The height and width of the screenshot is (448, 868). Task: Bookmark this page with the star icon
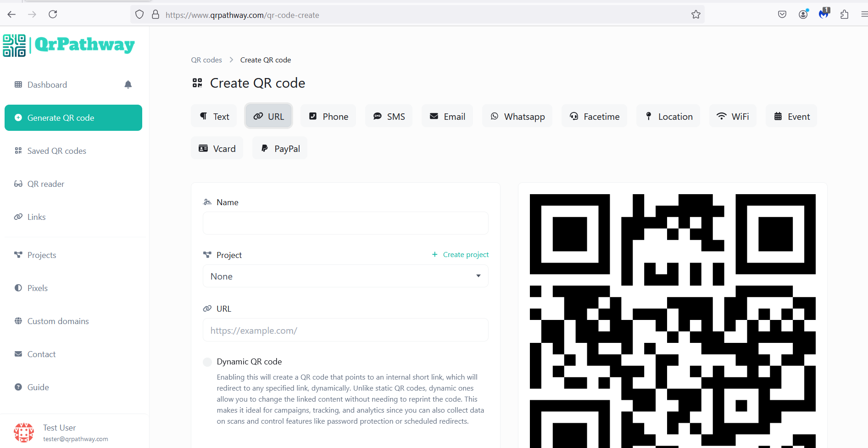(x=696, y=15)
